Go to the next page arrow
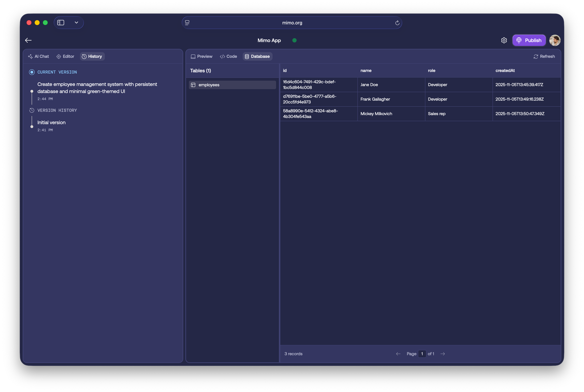 (443, 354)
